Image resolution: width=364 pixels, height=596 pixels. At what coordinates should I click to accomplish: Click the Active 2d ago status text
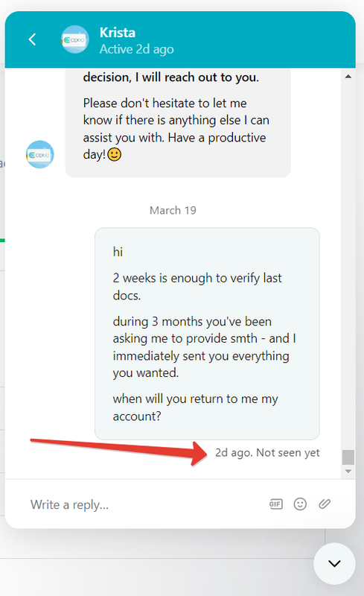(137, 49)
